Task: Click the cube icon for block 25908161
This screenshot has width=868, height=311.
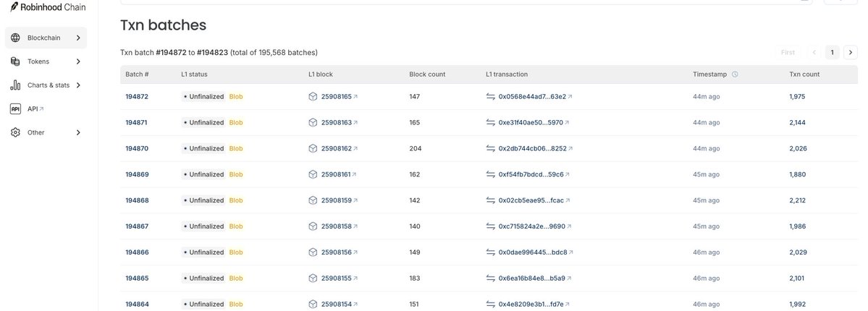Action: pos(313,174)
